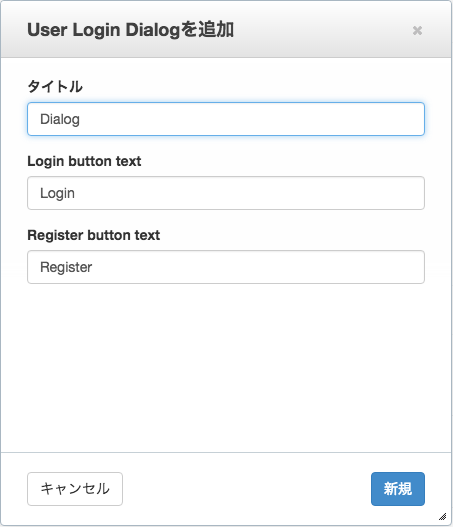The width and height of the screenshot is (453, 527).
Task: Select the Register button text field
Action: coord(226,267)
